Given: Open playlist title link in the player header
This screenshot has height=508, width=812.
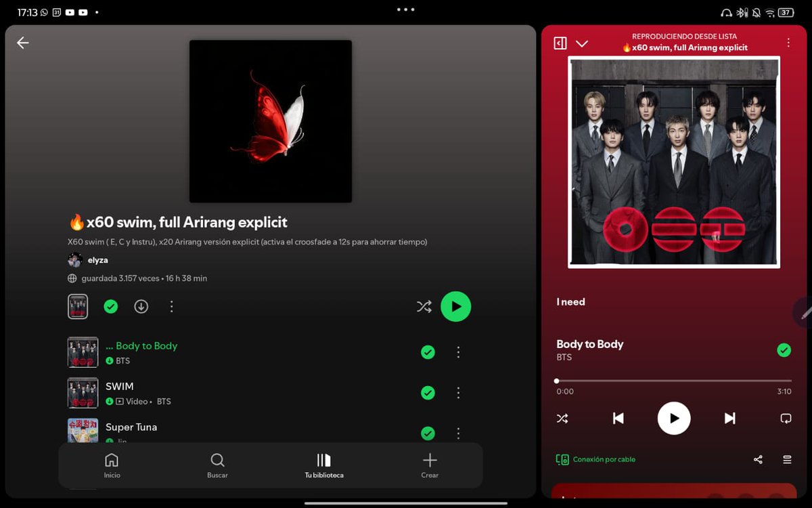Looking at the screenshot, I should (684, 47).
